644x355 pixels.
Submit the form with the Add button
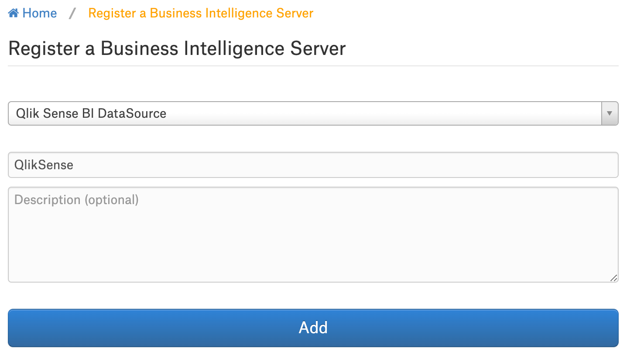pos(313,328)
